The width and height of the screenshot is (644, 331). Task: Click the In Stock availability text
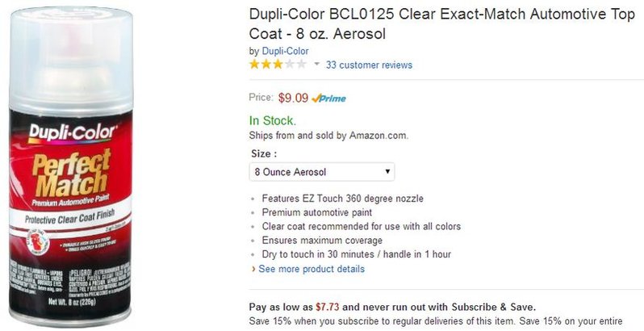tap(272, 121)
